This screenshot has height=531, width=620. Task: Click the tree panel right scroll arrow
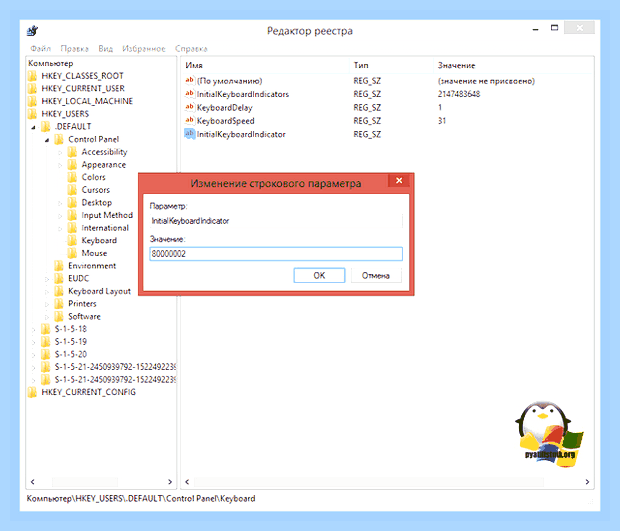pos(170,482)
